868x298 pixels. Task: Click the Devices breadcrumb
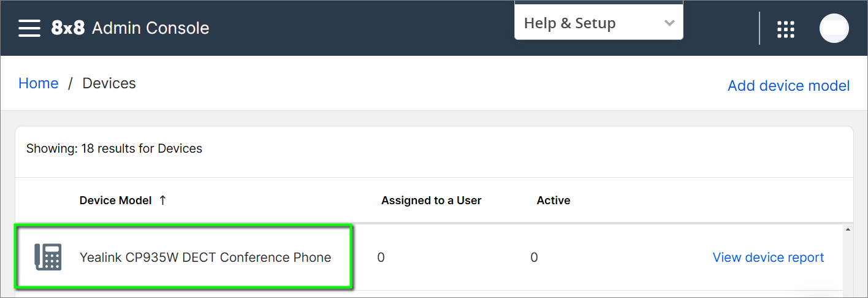click(x=109, y=83)
